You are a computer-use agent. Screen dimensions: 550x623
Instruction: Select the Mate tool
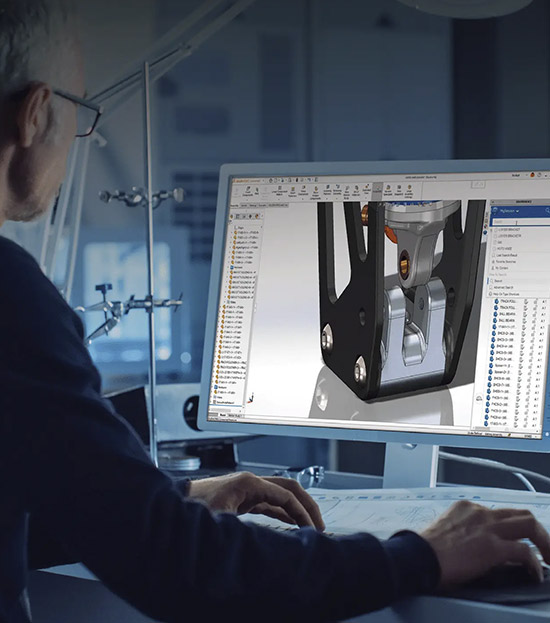pos(257,190)
